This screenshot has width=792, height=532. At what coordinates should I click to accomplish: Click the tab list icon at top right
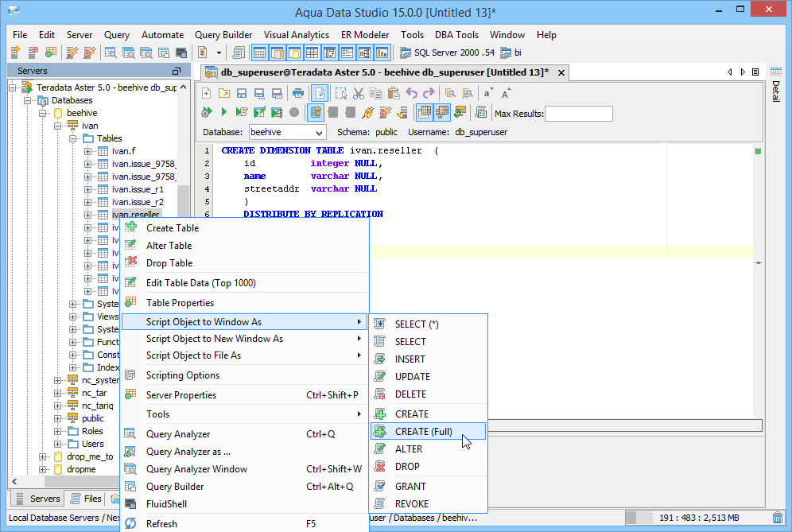[x=755, y=72]
